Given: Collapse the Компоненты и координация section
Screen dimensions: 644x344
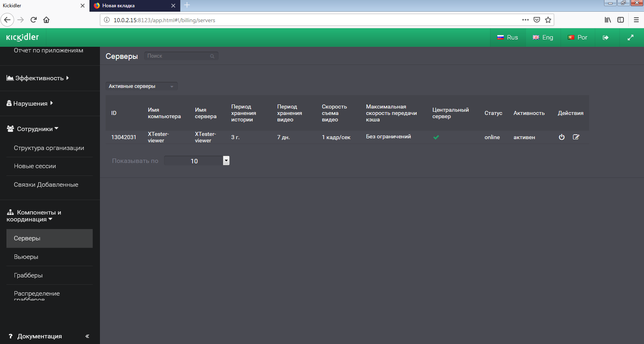Looking at the screenshot, I should pyautogui.click(x=34, y=216).
